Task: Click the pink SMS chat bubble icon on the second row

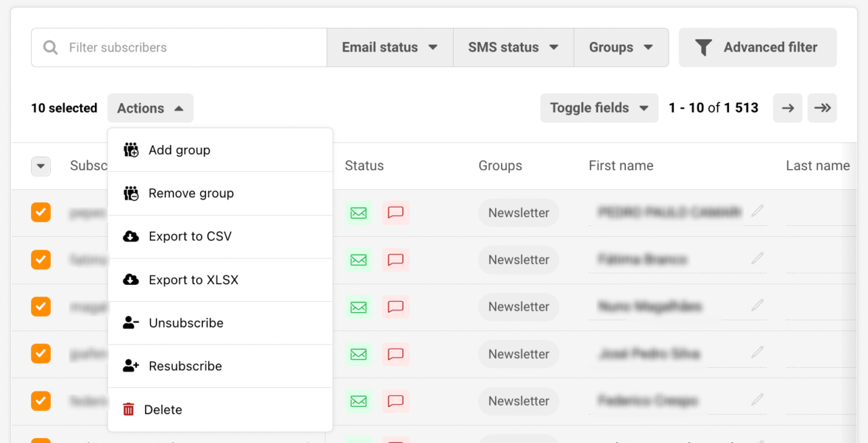Action: (396, 260)
